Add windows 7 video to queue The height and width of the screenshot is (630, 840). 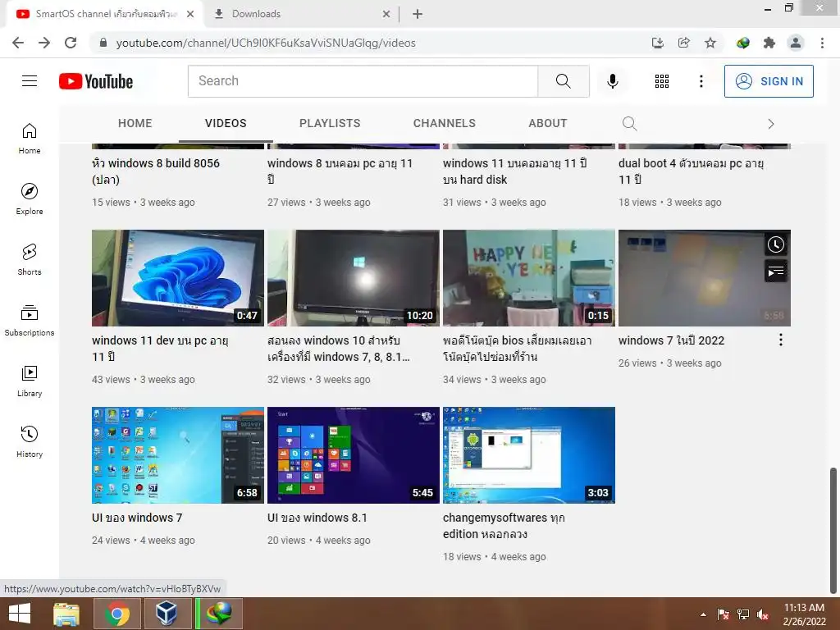776,272
